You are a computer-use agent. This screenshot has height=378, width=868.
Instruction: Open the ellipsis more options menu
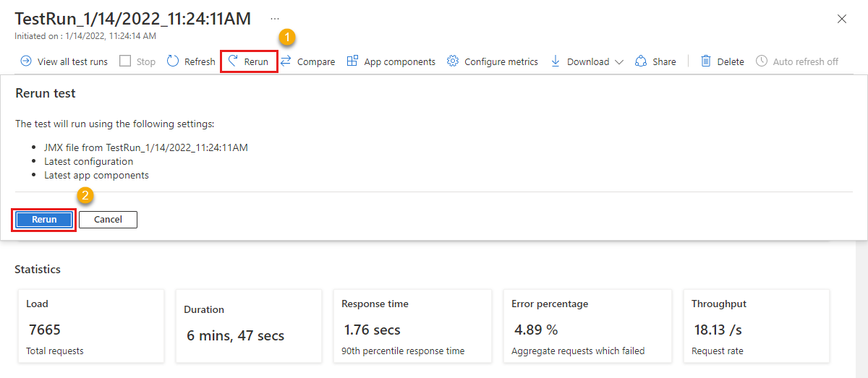pos(275,18)
